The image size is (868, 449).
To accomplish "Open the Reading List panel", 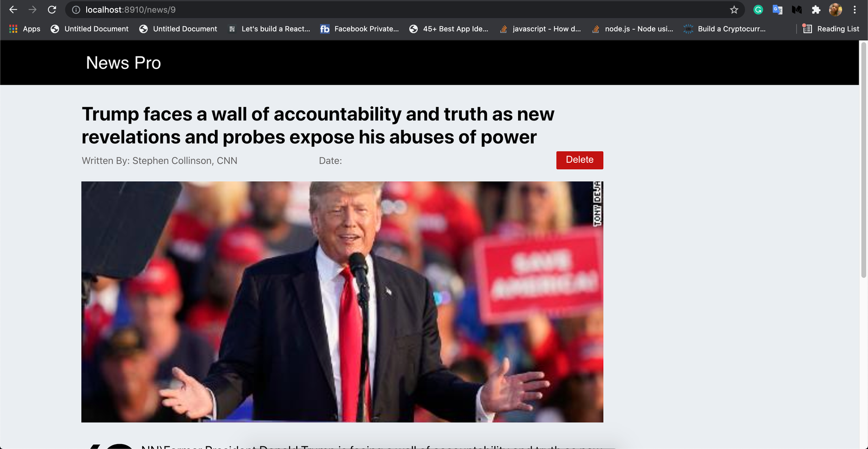I will pyautogui.click(x=831, y=29).
